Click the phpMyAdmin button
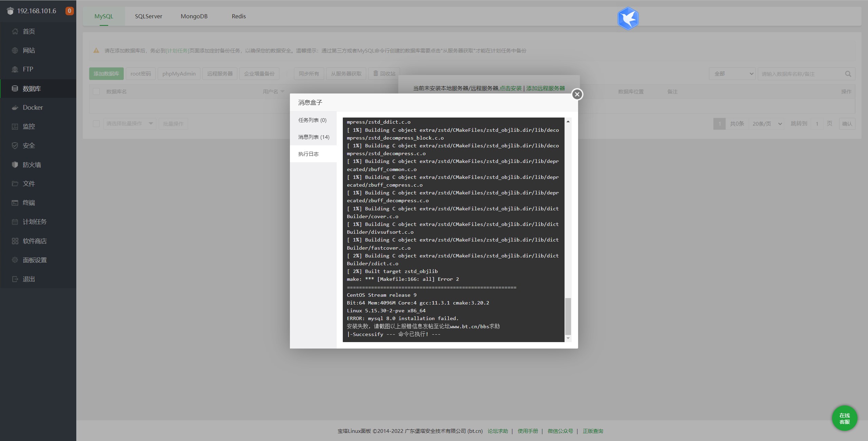The width and height of the screenshot is (868, 441). (x=179, y=73)
